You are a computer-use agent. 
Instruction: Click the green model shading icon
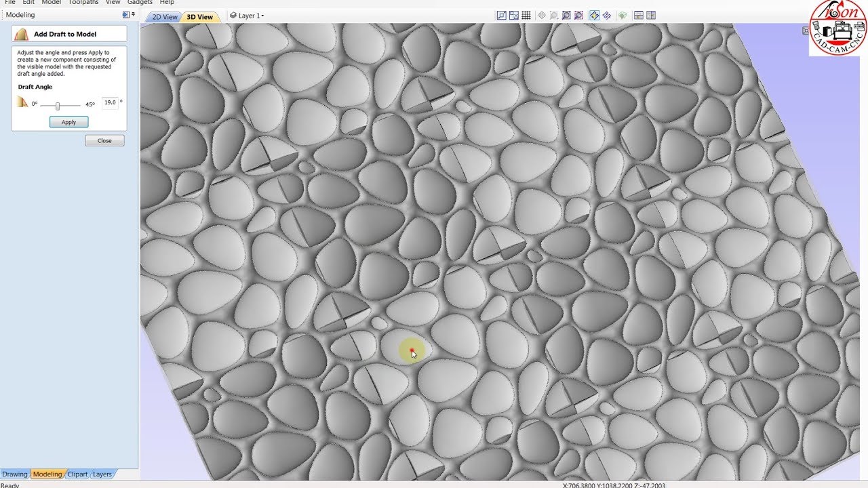click(x=623, y=16)
